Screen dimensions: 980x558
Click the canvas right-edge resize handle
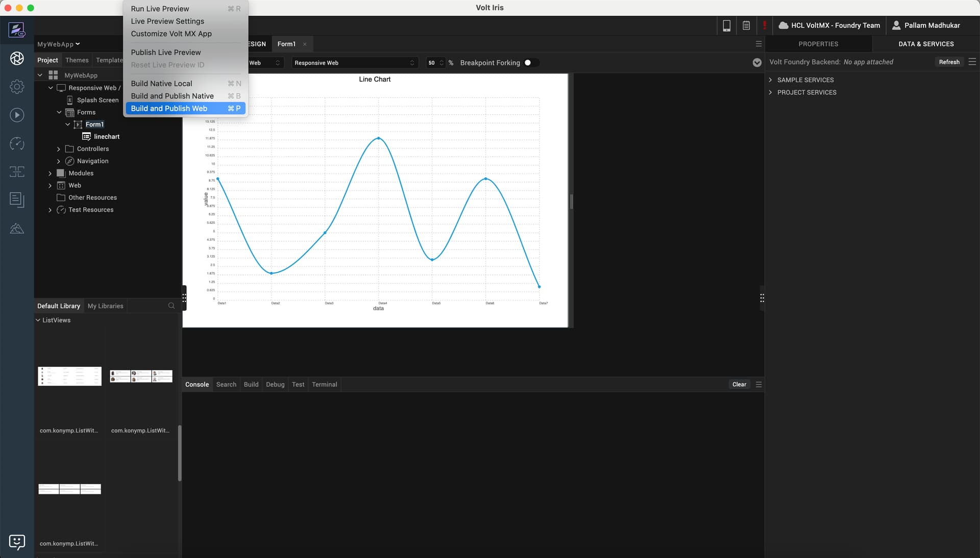(x=571, y=201)
